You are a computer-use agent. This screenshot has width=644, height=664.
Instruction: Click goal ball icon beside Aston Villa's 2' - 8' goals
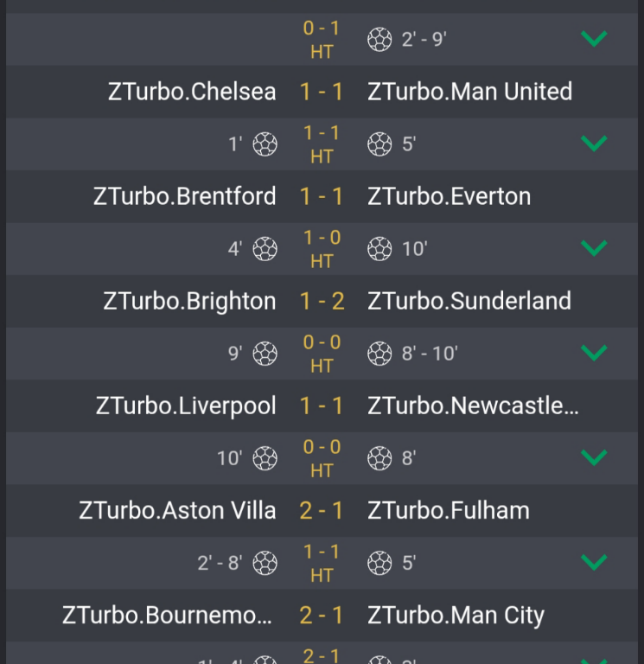click(265, 563)
